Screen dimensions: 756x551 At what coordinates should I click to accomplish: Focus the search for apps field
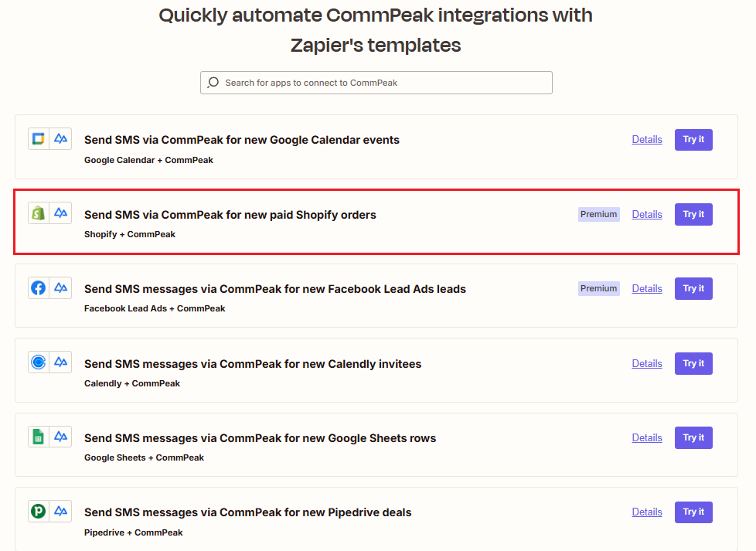tap(376, 83)
